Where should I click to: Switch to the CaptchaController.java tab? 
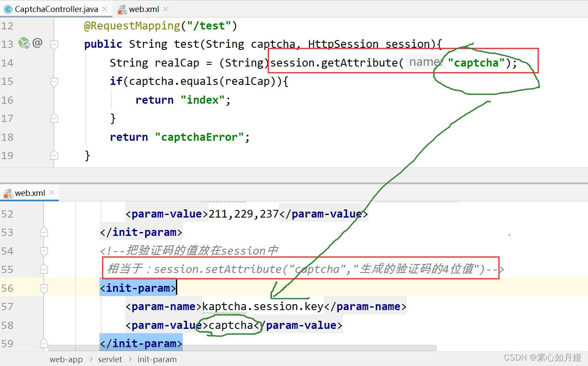pyautogui.click(x=56, y=9)
